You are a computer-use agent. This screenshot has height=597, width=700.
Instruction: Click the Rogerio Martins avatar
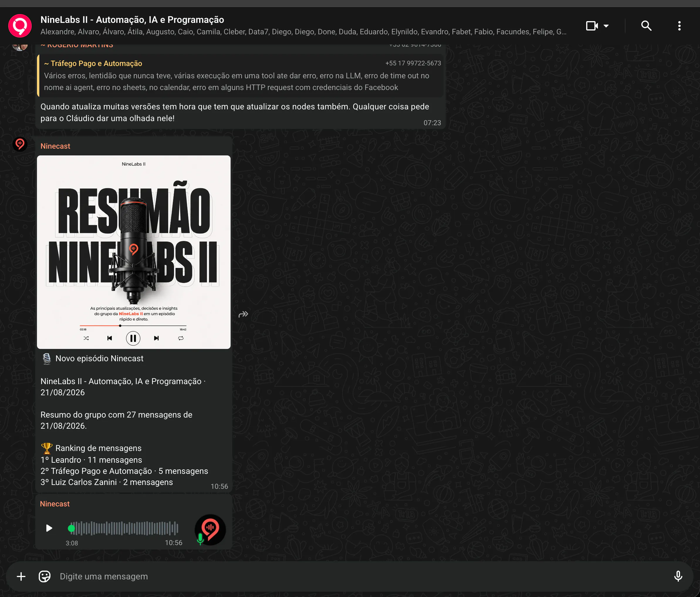[20, 47]
